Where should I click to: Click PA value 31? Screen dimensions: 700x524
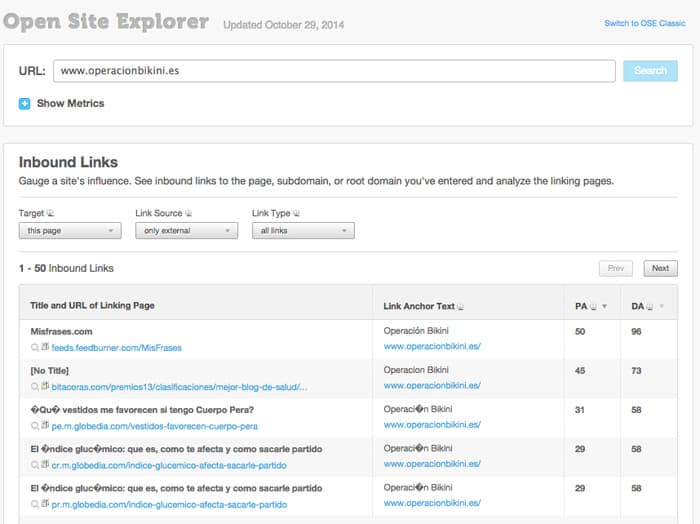pos(580,410)
